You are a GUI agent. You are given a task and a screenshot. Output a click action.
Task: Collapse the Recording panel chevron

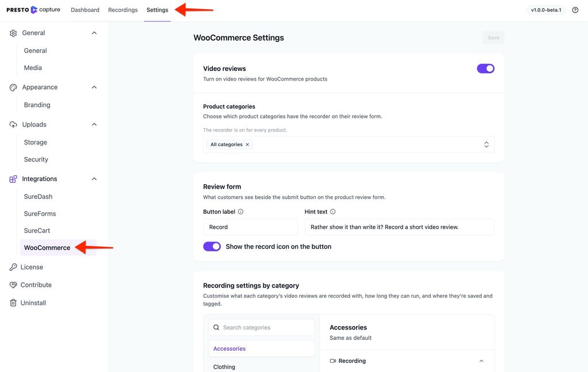click(x=482, y=361)
